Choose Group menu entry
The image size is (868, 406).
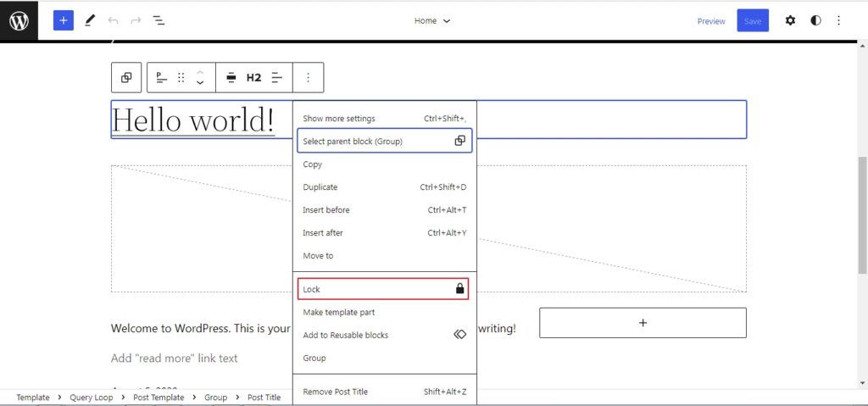385,358
